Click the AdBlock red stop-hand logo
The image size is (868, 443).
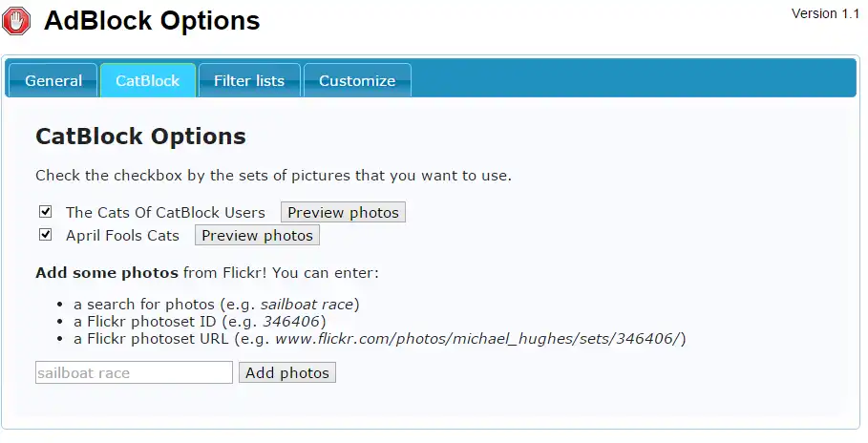click(x=17, y=21)
